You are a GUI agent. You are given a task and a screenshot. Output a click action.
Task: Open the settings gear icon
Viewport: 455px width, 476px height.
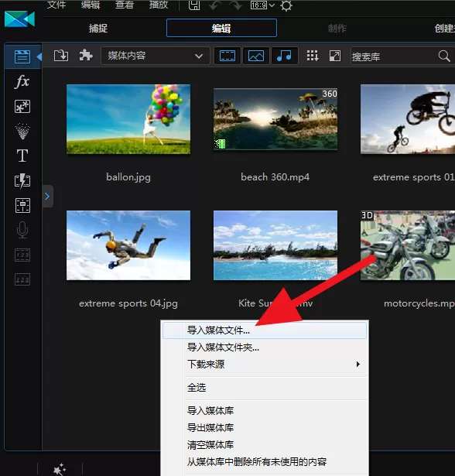286,5
